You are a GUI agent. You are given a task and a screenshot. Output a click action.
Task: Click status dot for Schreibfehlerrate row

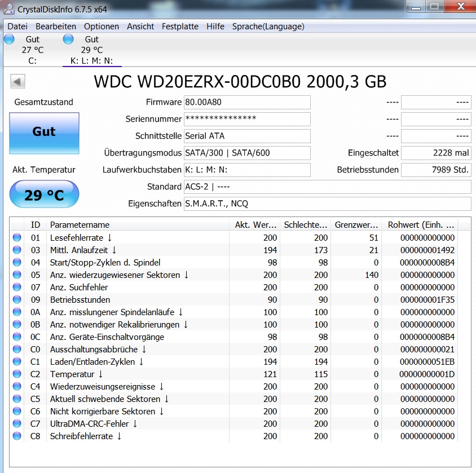point(17,436)
